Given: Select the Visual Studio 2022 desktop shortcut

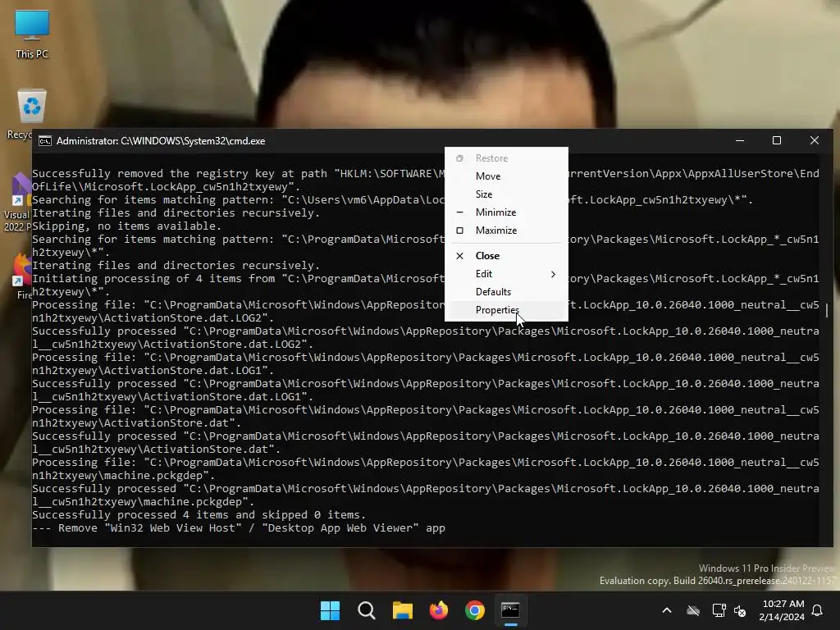Looking at the screenshot, I should pyautogui.click(x=17, y=203).
